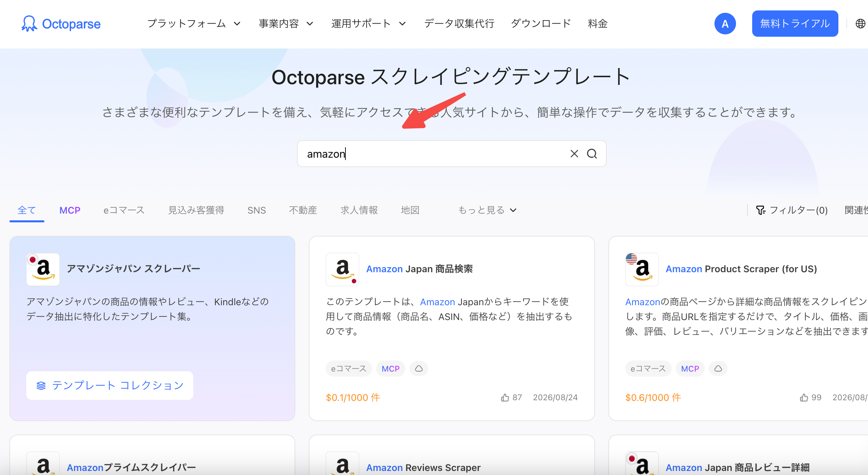Select the 地図 tab
The width and height of the screenshot is (868, 475).
410,210
